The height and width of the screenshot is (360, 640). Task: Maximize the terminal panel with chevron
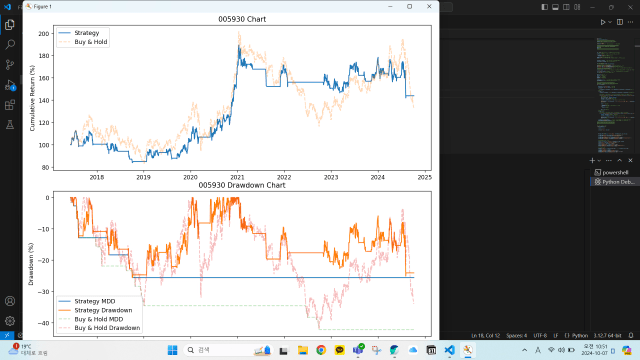click(x=620, y=160)
